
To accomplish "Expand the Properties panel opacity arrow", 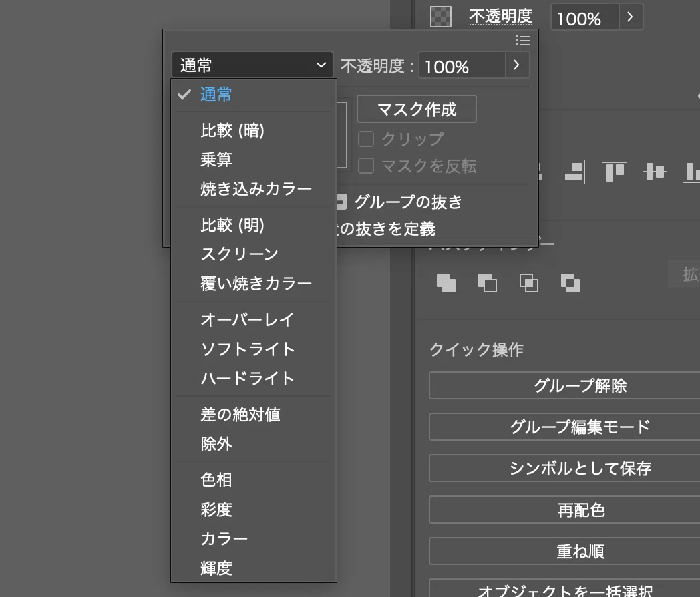I will (631, 17).
